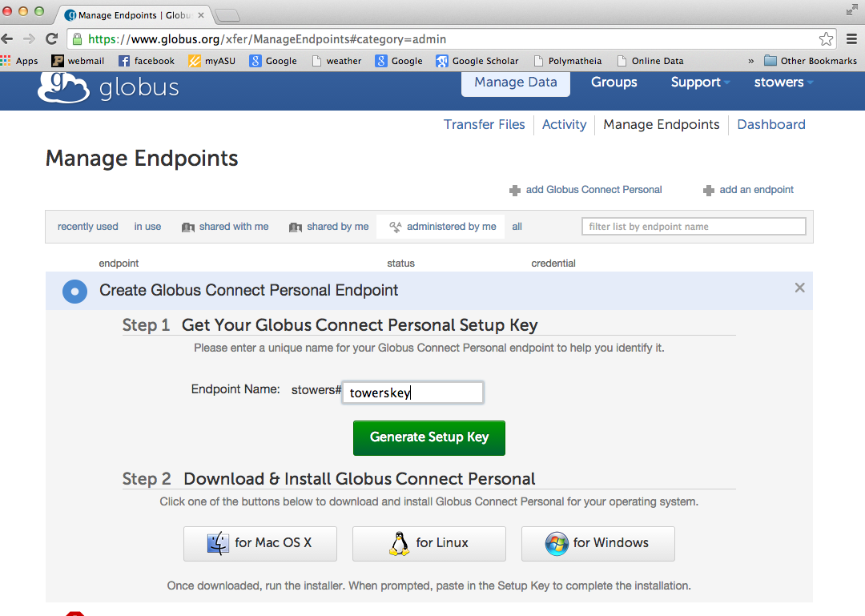
Task: Go to Transfer Files page
Action: [485, 125]
